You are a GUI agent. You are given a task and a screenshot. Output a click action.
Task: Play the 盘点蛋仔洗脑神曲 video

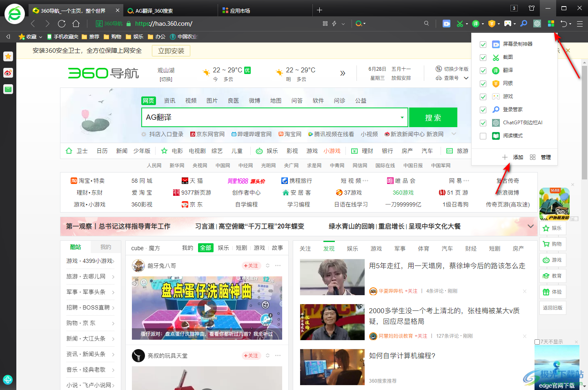point(207,308)
